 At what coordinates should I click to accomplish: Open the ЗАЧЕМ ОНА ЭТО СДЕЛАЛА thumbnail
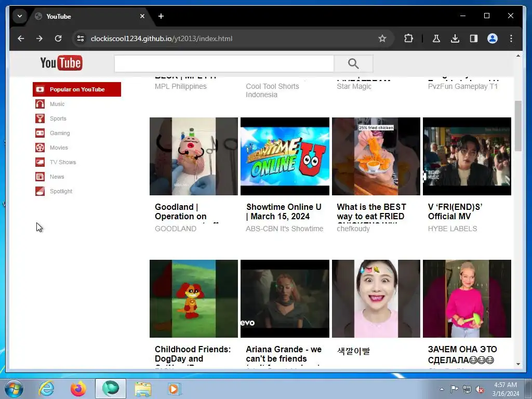467,299
